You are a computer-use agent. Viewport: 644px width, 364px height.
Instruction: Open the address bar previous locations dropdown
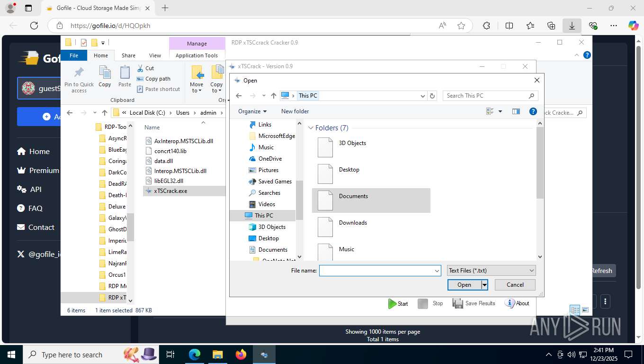423,96
